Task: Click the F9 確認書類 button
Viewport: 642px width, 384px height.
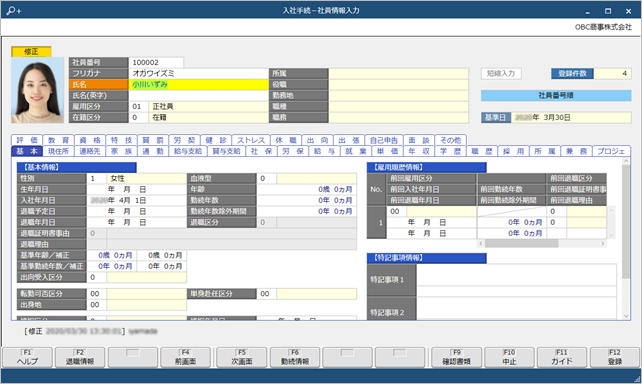Action: pos(457,357)
